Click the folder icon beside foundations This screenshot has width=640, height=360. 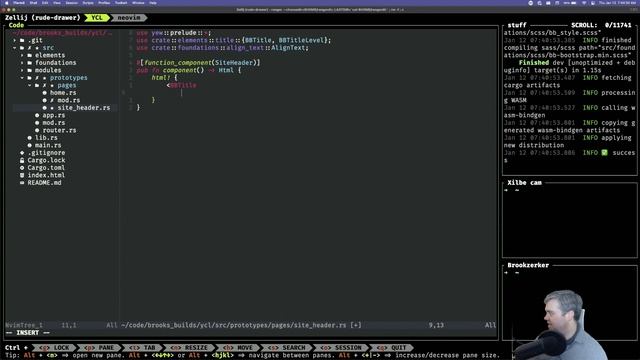point(29,63)
